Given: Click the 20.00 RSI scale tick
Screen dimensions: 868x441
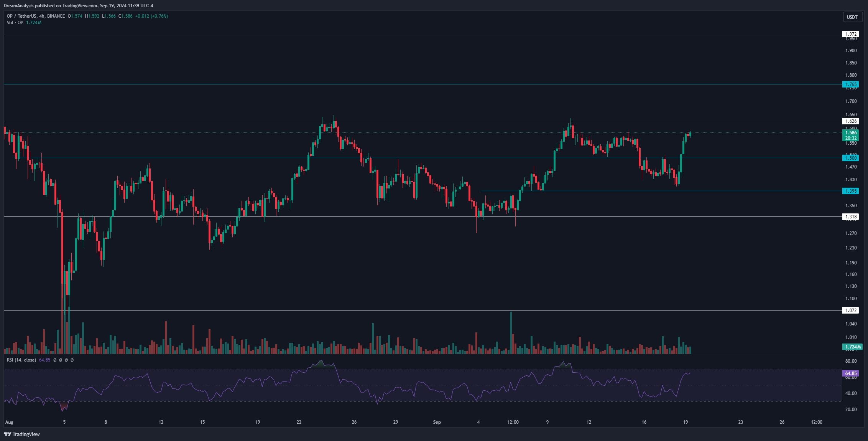Looking at the screenshot, I should (851, 410).
